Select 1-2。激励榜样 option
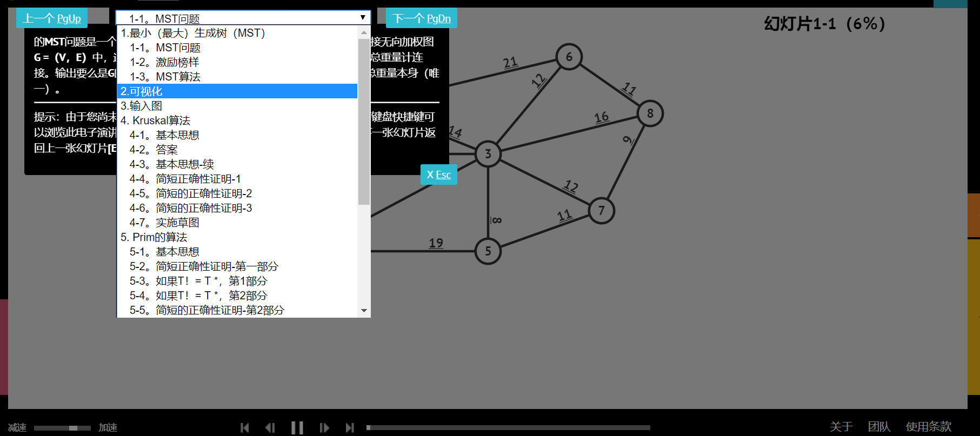Screen dimensions: 980x436 coord(237,62)
